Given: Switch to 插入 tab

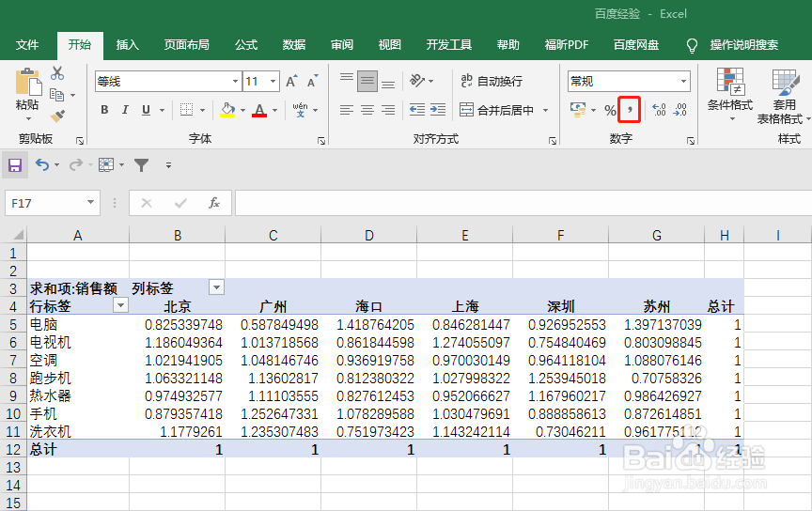Looking at the screenshot, I should [128, 45].
